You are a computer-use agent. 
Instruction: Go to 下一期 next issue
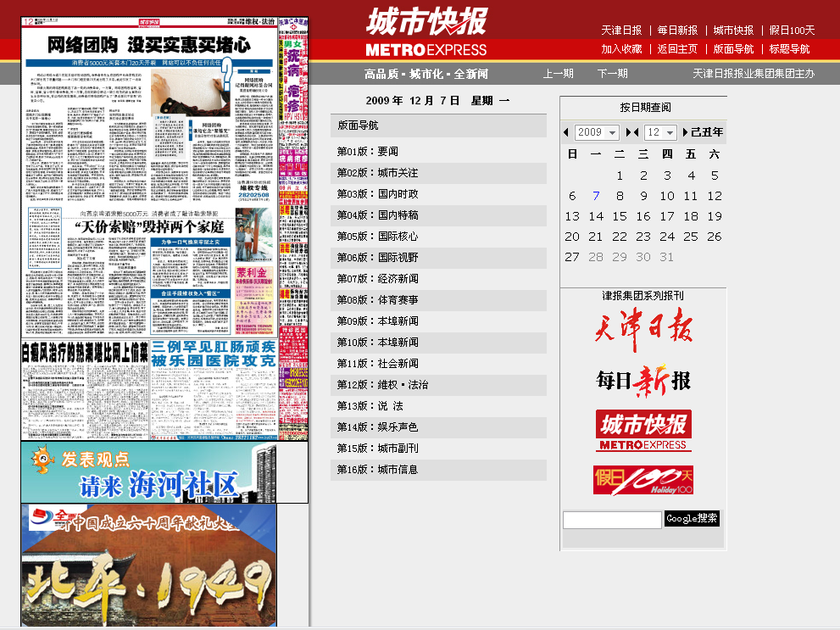coord(612,74)
